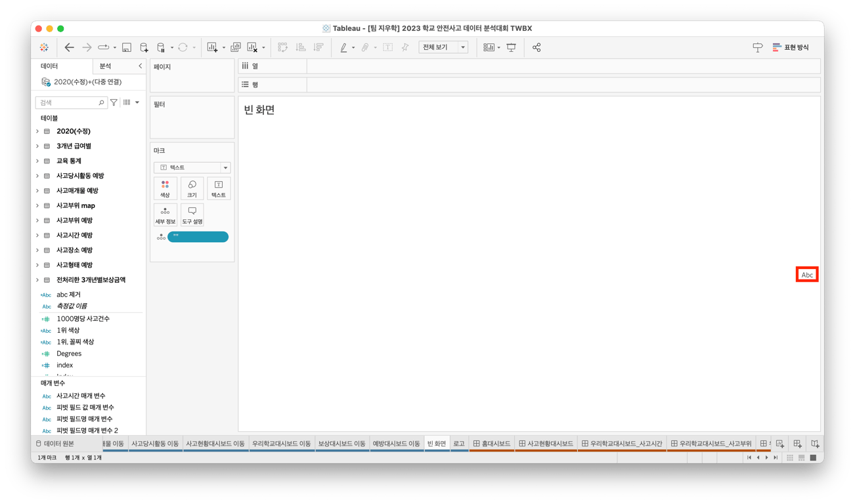Click the 로고 sheet tab
855x504 pixels.
pos(459,443)
